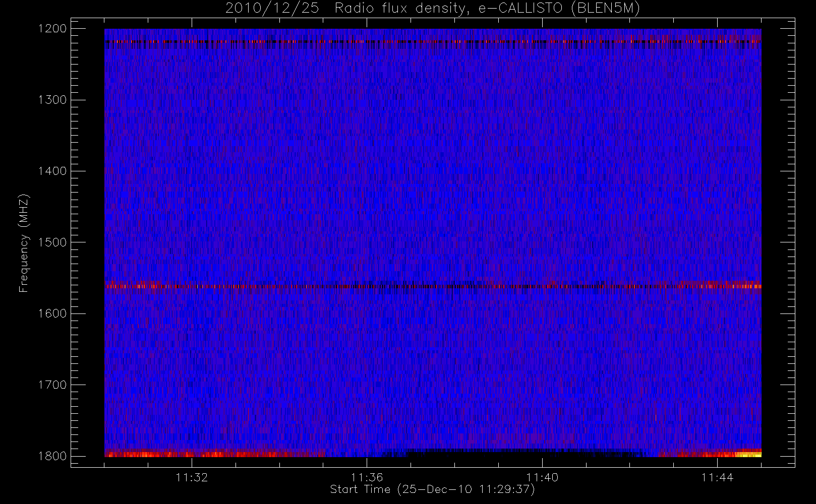Select the 1800 frequency tick label
The width and height of the screenshot is (816, 504).
[52, 456]
